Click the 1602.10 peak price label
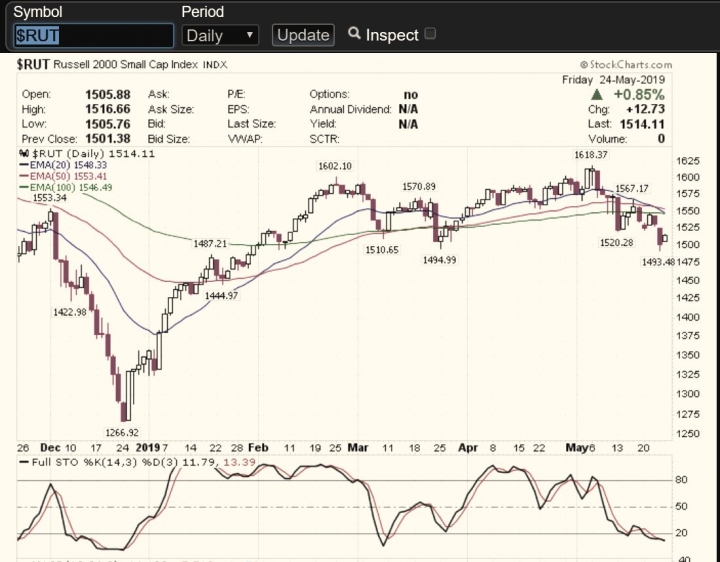Screen dimensions: 720x562 pos(335,166)
